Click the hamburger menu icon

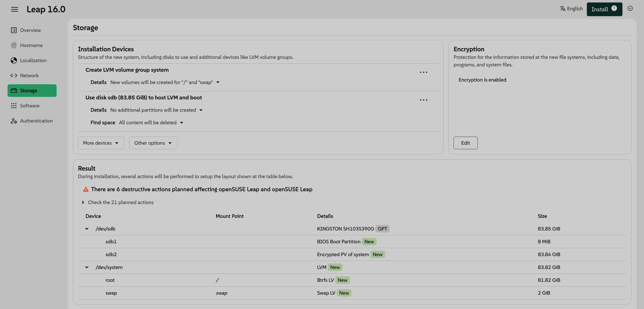[x=15, y=9]
